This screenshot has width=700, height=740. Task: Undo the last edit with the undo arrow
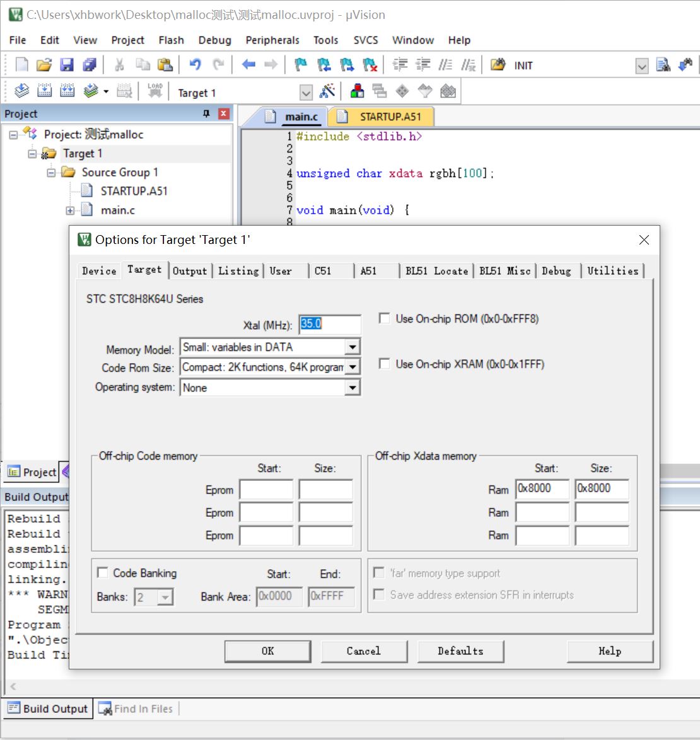coord(195,65)
